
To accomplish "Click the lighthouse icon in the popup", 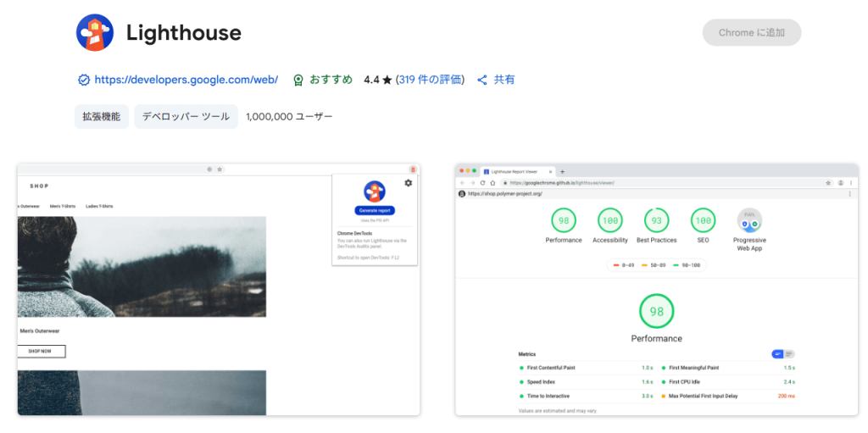I will tap(375, 191).
